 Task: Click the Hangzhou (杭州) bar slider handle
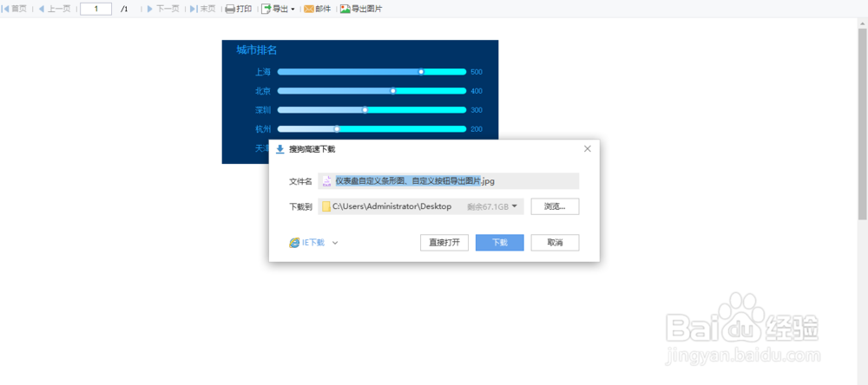tap(337, 129)
